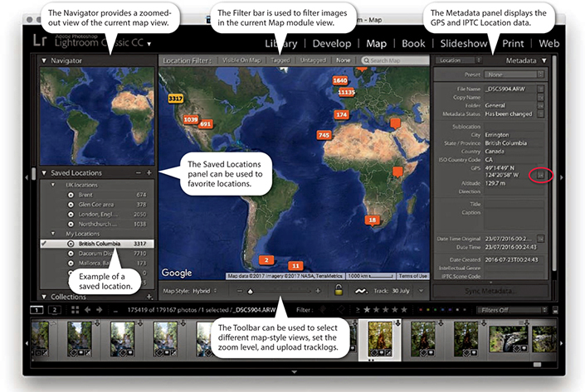Click the Google logo on the map
The height and width of the screenshot is (392, 585).
[177, 273]
